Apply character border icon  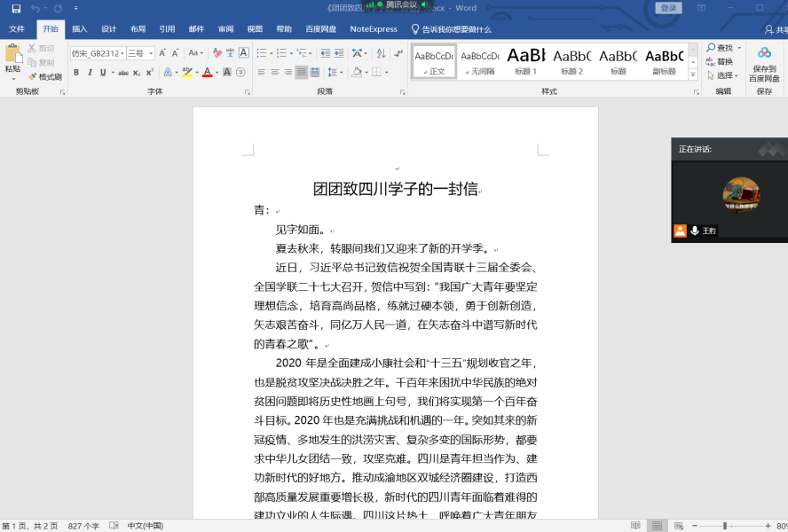point(244,52)
